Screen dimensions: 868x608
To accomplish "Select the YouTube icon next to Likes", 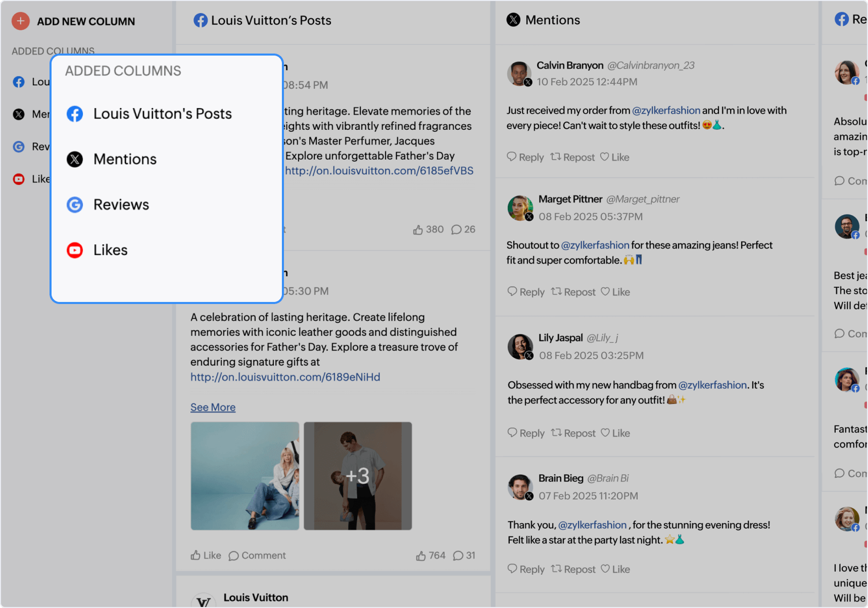I will point(75,250).
